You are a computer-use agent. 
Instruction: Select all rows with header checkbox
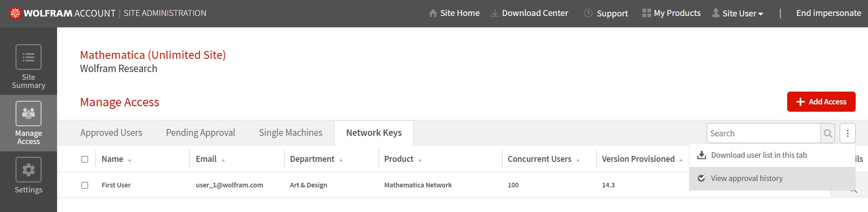(84, 159)
